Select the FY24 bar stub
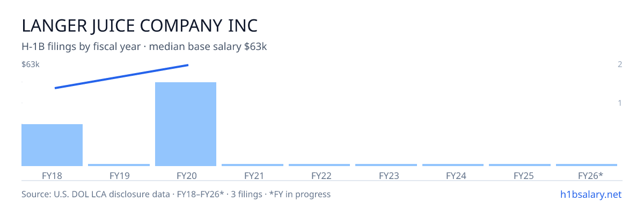644x215 pixels. pos(453,165)
